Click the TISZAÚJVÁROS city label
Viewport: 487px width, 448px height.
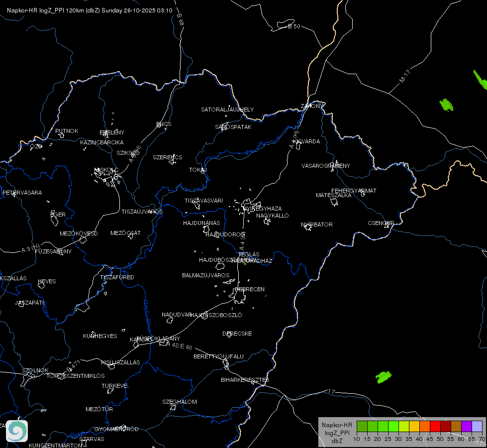point(142,212)
